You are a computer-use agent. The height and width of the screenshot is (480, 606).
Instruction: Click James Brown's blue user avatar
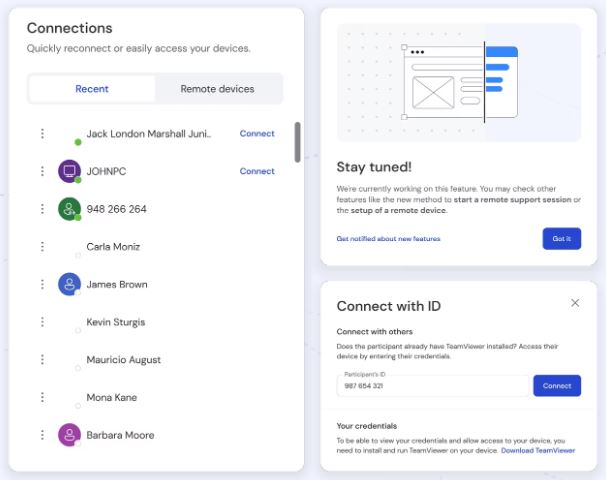[x=69, y=284]
